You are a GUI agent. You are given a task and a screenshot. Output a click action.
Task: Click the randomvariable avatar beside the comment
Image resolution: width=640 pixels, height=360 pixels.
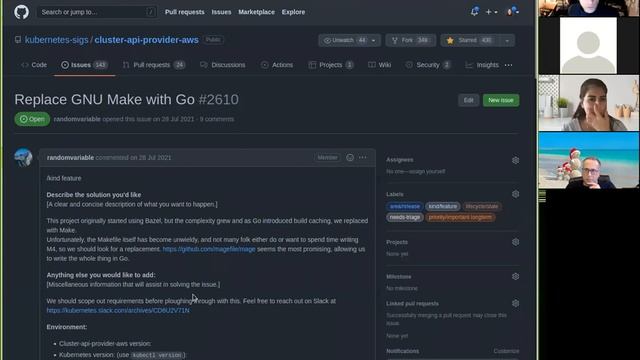(x=23, y=157)
